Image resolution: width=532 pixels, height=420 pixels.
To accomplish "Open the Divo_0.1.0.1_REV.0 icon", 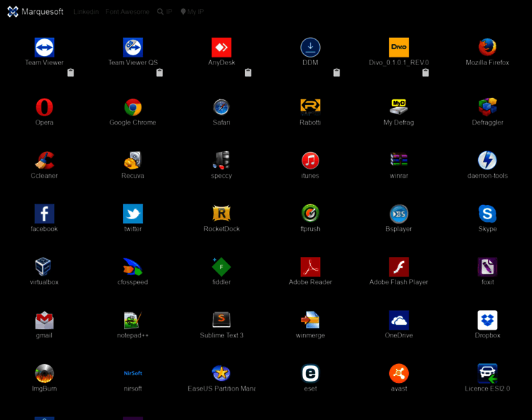I will pyautogui.click(x=399, y=47).
